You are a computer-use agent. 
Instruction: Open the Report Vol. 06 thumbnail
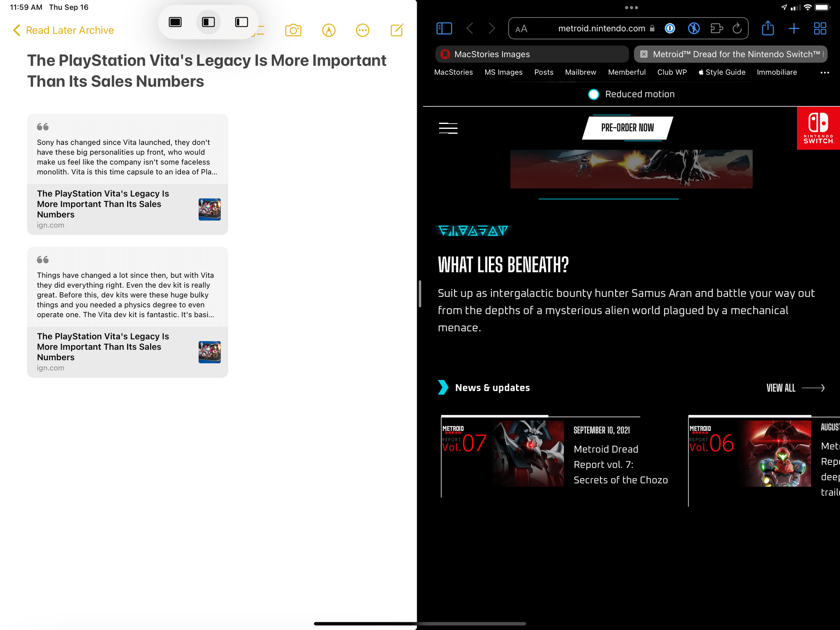[750, 453]
